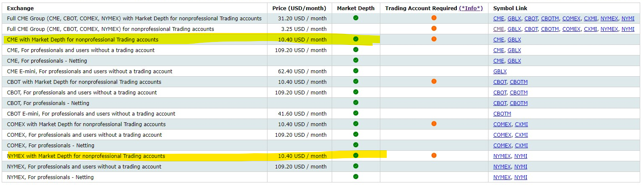Click green dot in Full CME Group 31.20 USD row

point(356,18)
